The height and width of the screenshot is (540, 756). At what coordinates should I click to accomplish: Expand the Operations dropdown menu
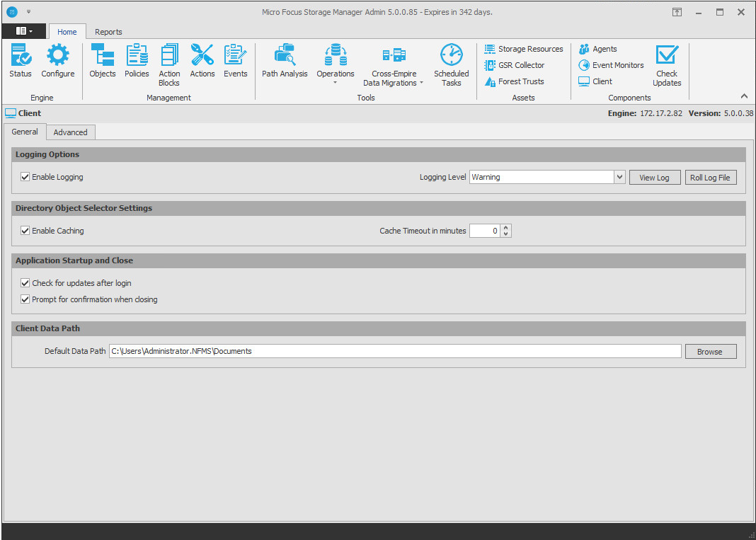point(336,65)
